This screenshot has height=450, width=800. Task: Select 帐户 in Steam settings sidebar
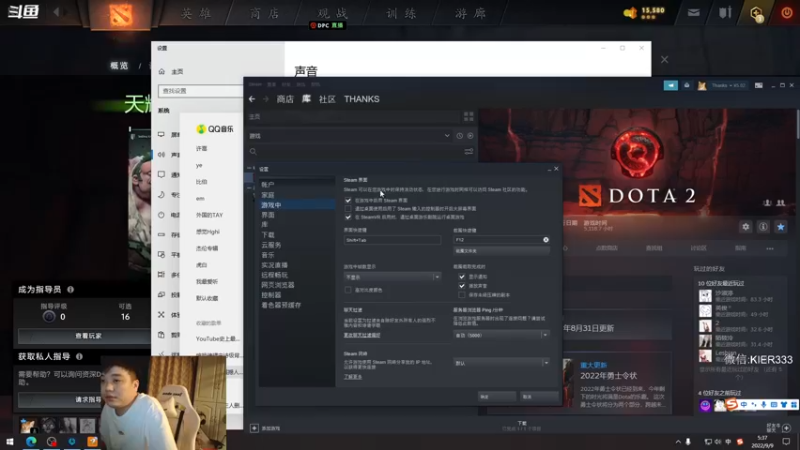click(x=268, y=185)
